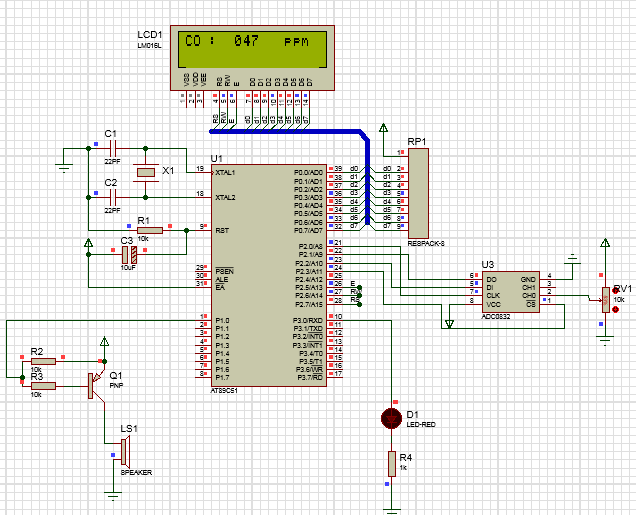Screen dimensions: 636x515
Task: Click the red LED D1
Action: pos(391,417)
